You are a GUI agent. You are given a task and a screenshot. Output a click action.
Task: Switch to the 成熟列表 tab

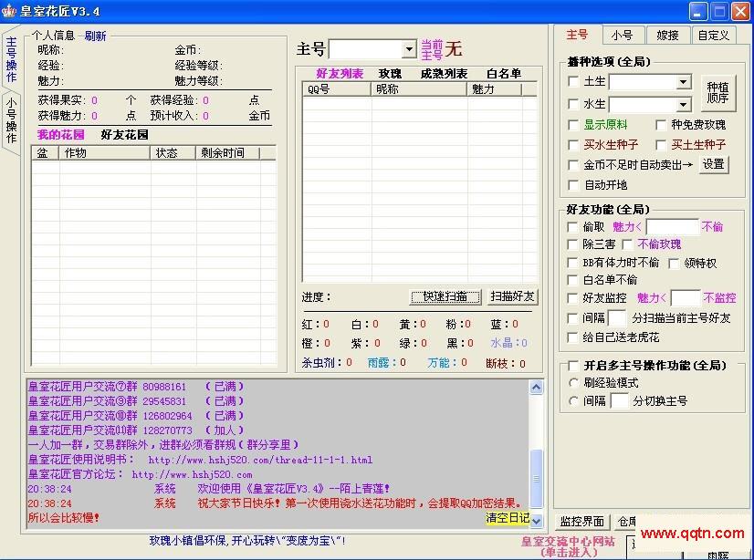443,74
